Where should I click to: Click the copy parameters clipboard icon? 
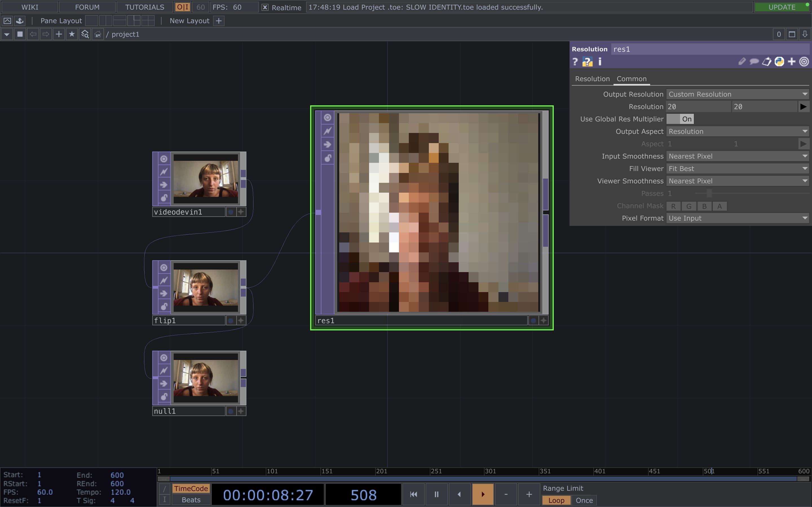(767, 62)
